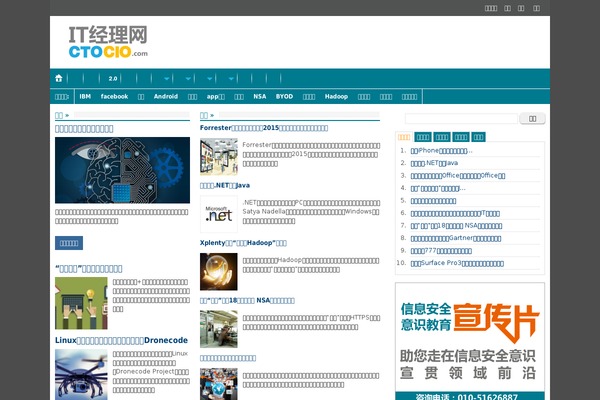Click the hands on laptop illustration thumbnail
Image resolution: width=600 pixels, height=400 pixels.
pos(81,303)
